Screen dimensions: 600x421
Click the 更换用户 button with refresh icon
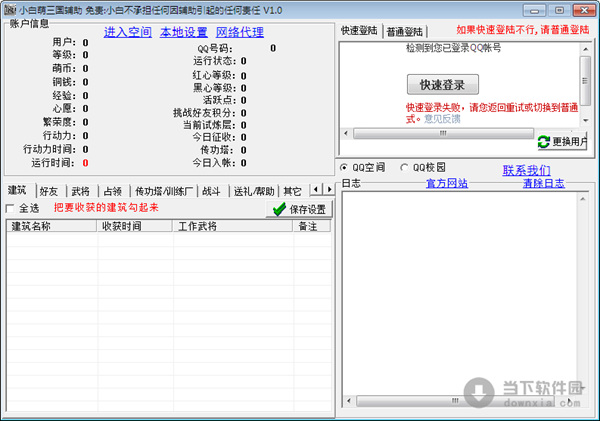click(x=562, y=142)
